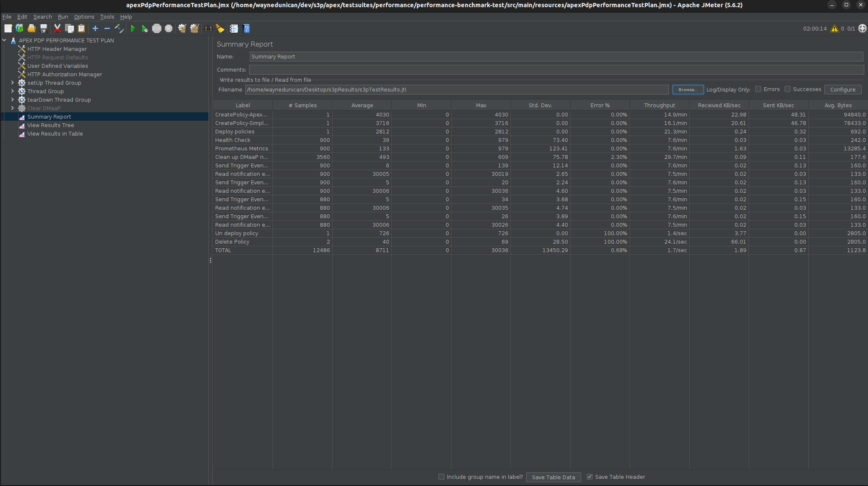Click the split pane divider handle
This screenshot has width=868, height=486.
coord(210,260)
